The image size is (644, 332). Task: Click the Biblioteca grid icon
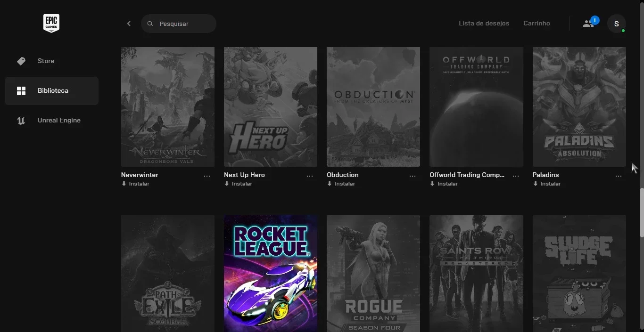[x=21, y=91]
